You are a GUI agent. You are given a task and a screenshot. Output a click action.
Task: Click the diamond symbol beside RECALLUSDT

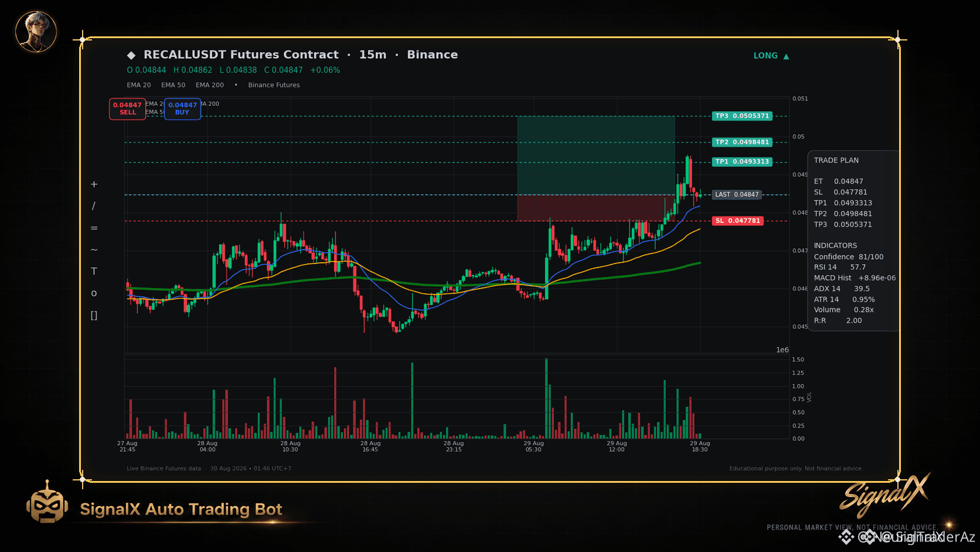coord(131,55)
